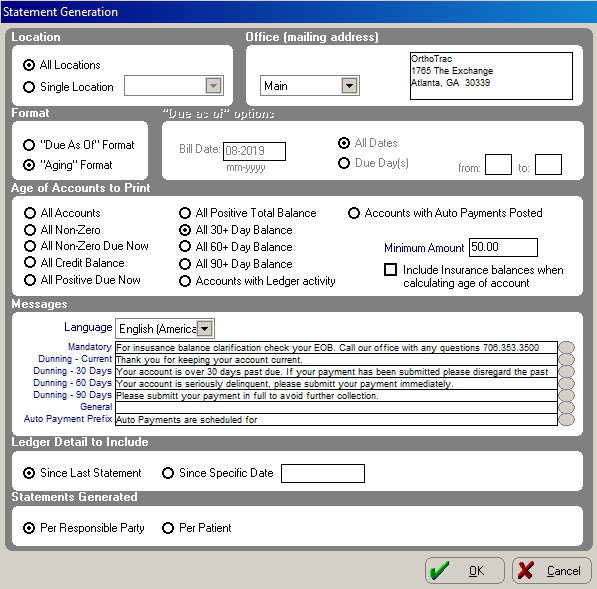This screenshot has height=589, width=597.
Task: Click the Bill Date field
Action: coord(254,151)
